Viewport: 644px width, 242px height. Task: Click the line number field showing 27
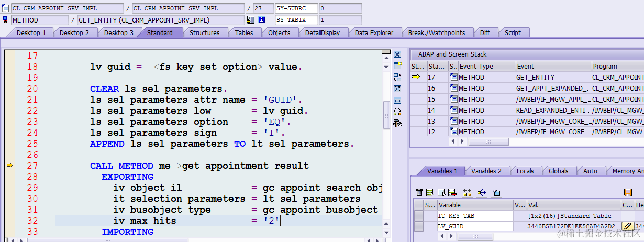coord(262,9)
